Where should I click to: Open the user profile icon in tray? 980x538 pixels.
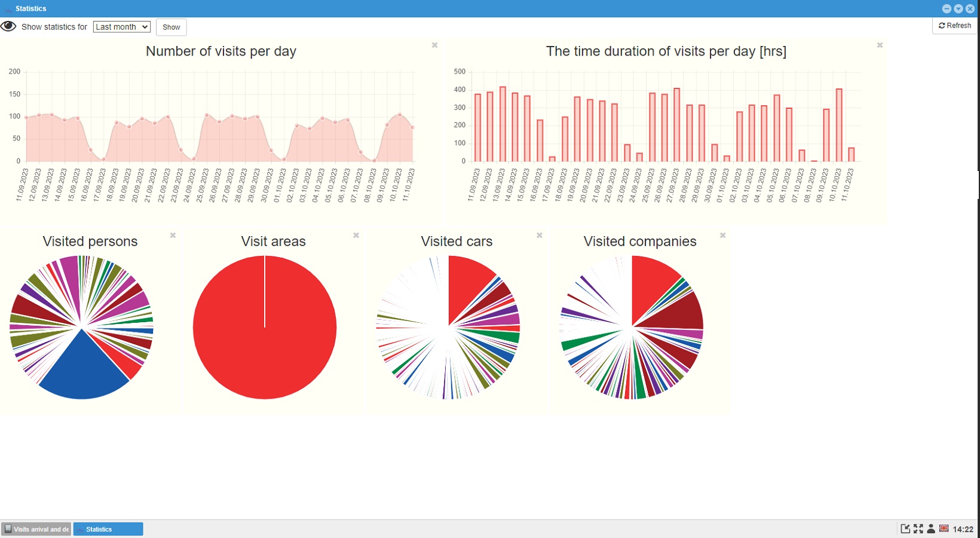931,529
